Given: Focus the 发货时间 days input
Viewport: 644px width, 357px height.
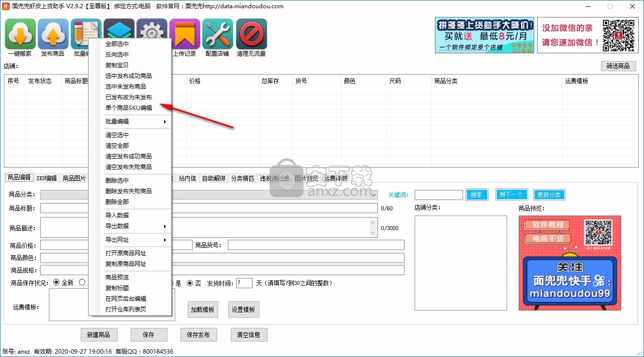Looking at the screenshot, I should coord(244,283).
